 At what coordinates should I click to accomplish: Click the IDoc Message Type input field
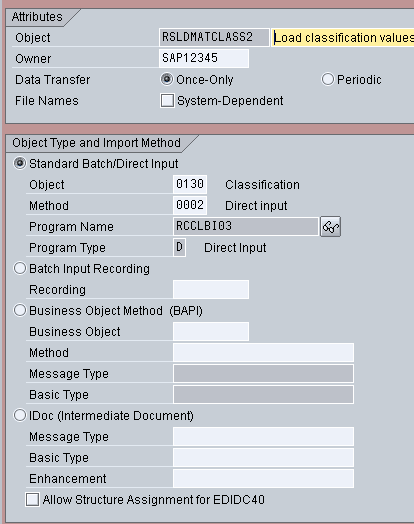263,436
